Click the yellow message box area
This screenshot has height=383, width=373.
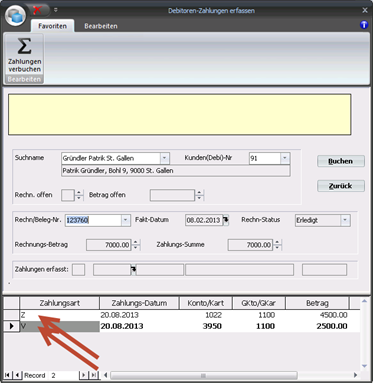[x=180, y=114]
